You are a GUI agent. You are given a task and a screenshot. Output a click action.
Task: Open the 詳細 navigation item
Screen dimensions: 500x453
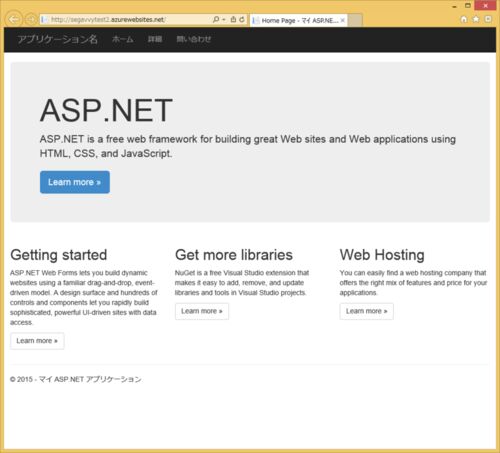[x=155, y=39]
